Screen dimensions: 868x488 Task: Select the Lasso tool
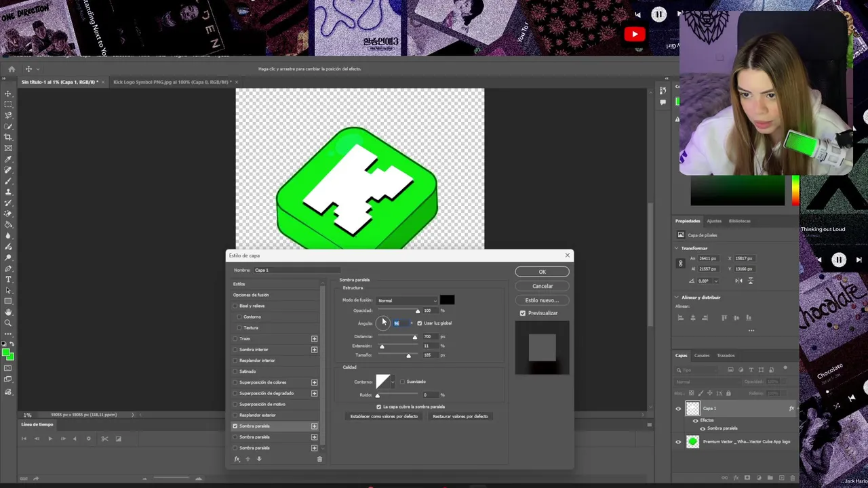[x=8, y=115]
